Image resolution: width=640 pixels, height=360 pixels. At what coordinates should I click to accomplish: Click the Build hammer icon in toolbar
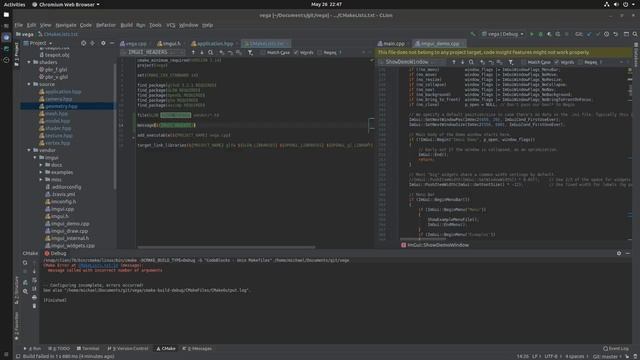coord(473,34)
